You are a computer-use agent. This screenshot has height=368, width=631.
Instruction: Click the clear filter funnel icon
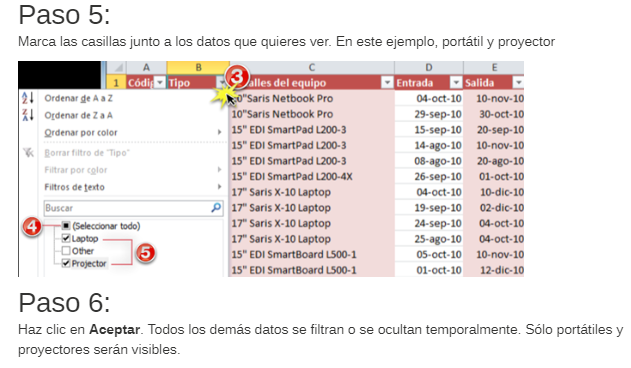click(28, 153)
